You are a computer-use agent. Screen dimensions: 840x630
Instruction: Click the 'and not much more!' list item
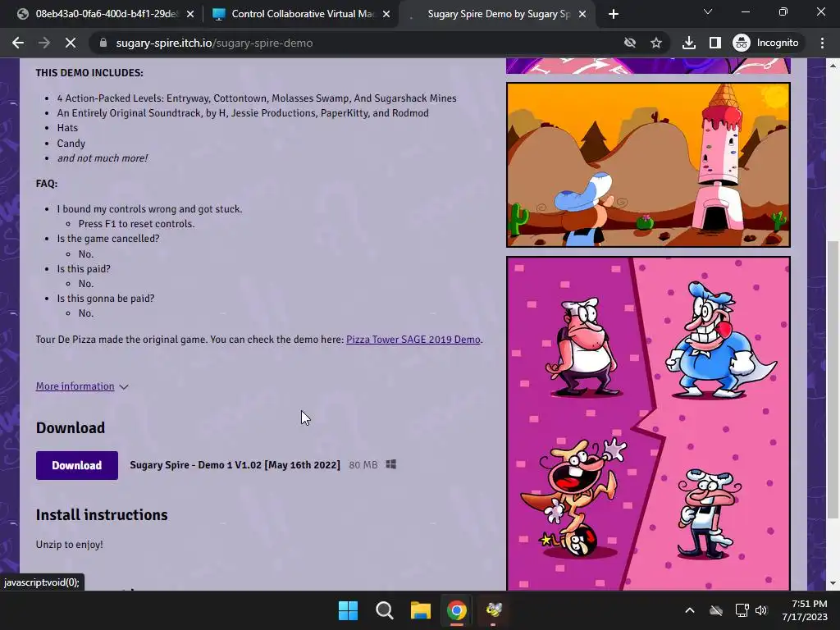click(103, 158)
